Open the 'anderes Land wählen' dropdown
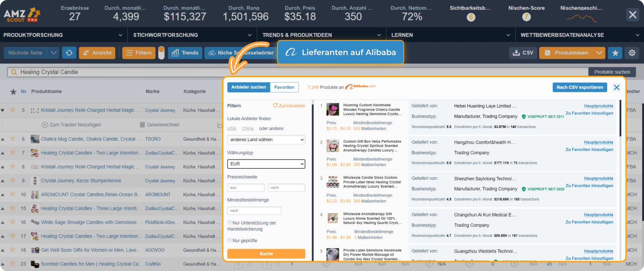Screen dimensions: 644x271 pyautogui.click(x=266, y=139)
